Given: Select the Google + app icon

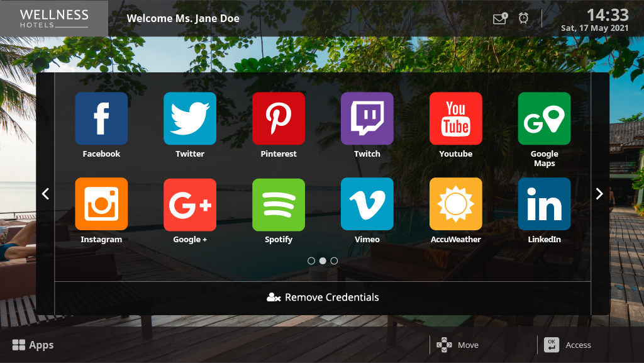Looking at the screenshot, I should 190,204.
